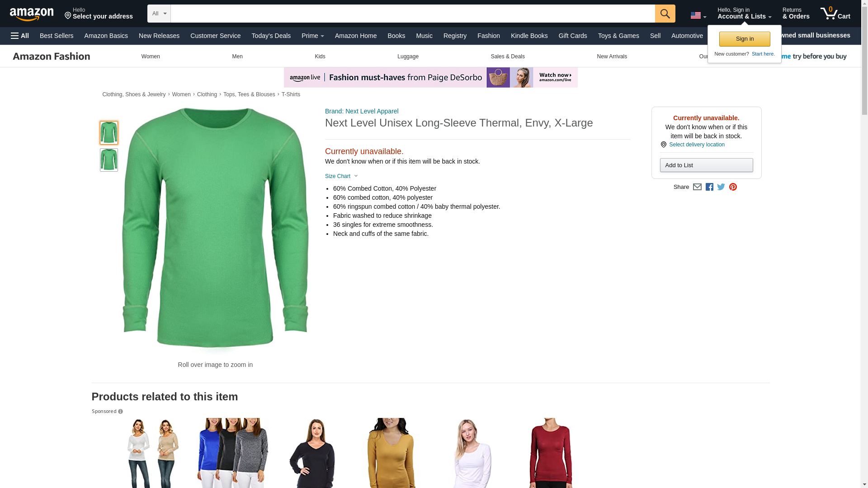Open the shopping cart icon

click(x=835, y=14)
